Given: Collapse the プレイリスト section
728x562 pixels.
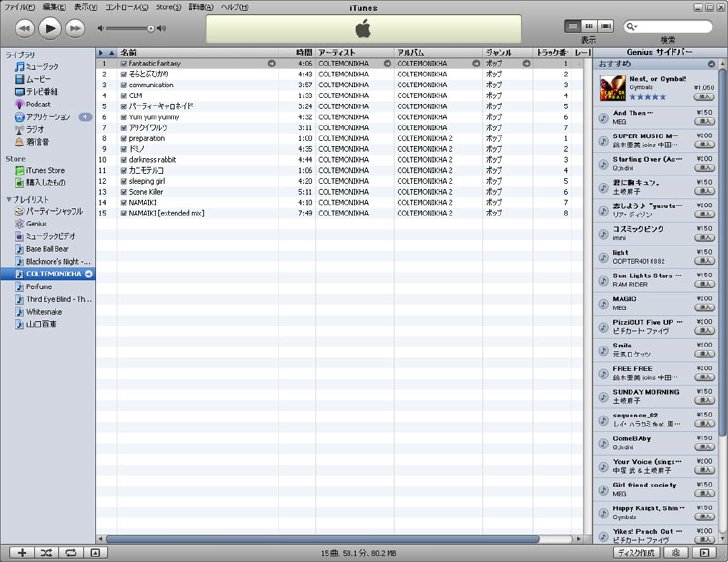Looking at the screenshot, I should coord(8,199).
